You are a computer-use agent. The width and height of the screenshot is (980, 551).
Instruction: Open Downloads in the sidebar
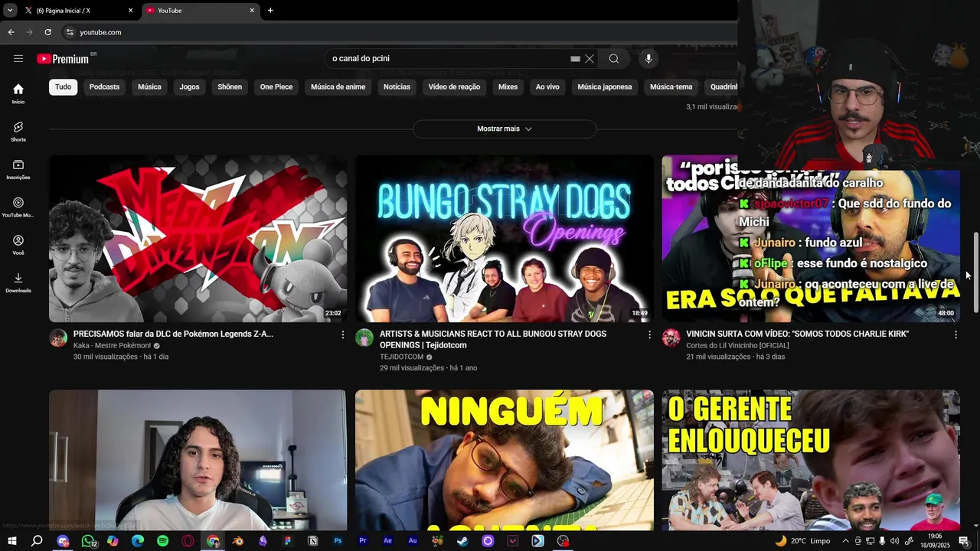pos(18,282)
